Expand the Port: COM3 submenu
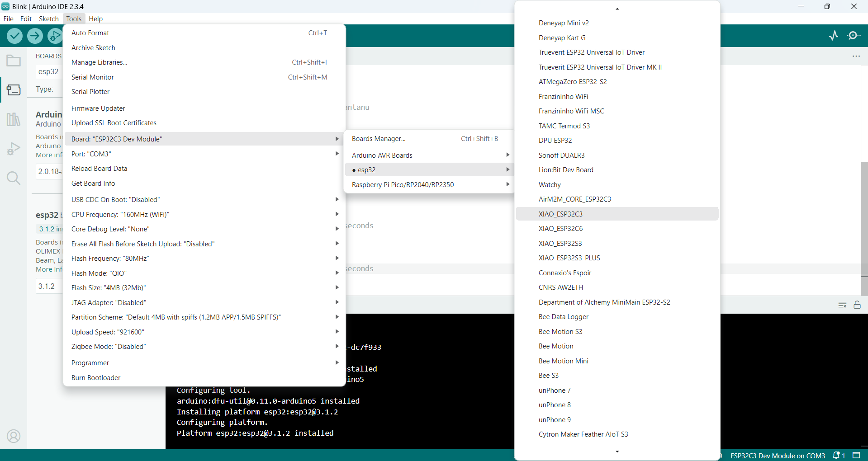Viewport: 868px width, 461px height. [x=204, y=154]
